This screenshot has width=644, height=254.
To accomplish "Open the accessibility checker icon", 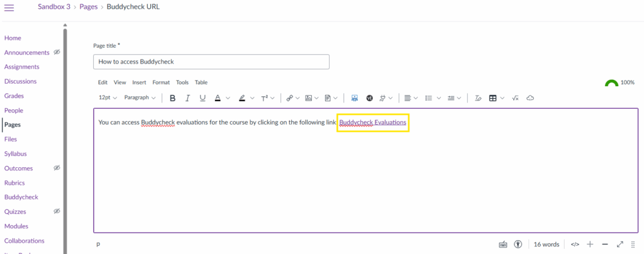I will [518, 244].
